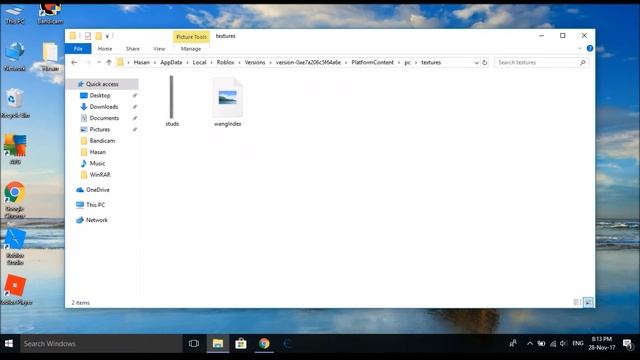This screenshot has width=640, height=360.
Task: Click PlatformContent in the address breadcrumb
Action: click(372, 62)
